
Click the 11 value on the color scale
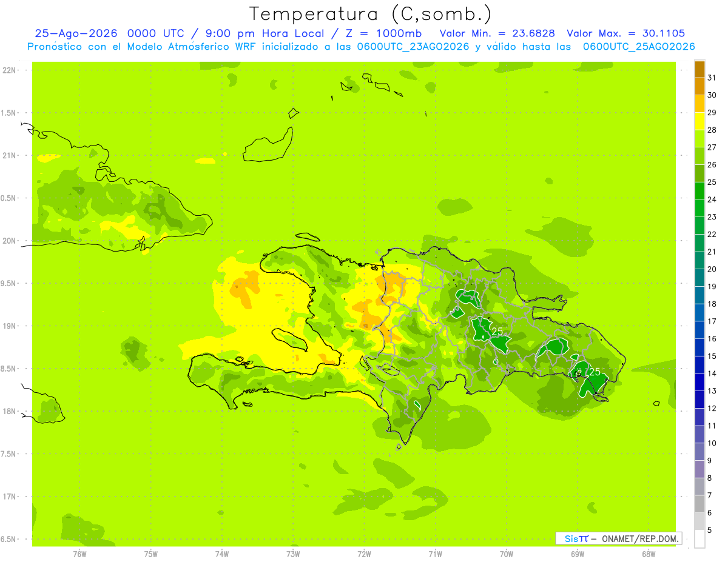tap(712, 426)
